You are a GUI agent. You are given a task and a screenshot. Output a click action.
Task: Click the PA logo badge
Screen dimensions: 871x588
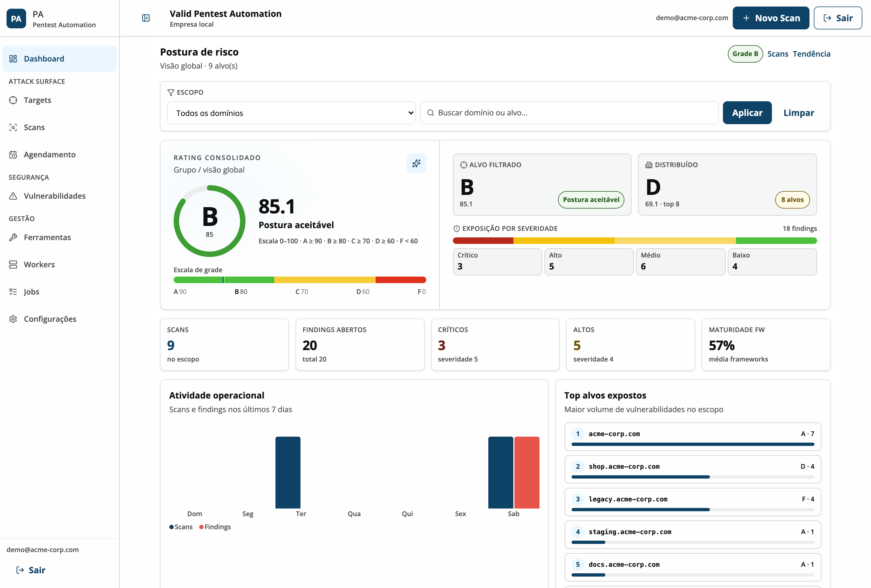point(16,18)
